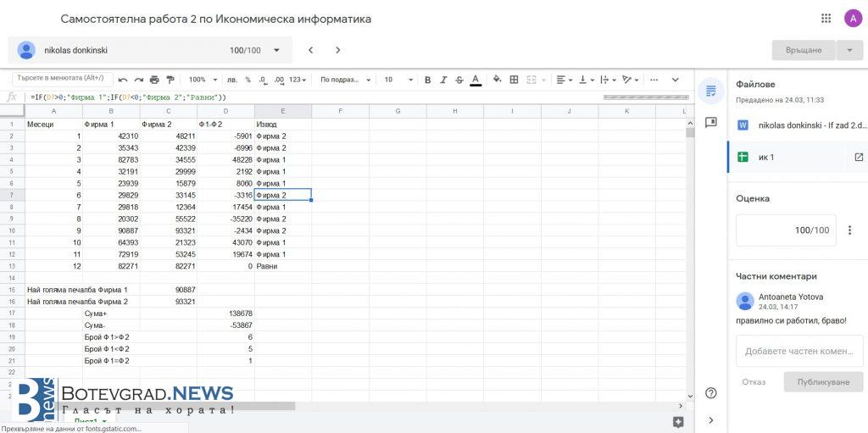
Task: Click the help question mark icon
Action: tap(710, 392)
